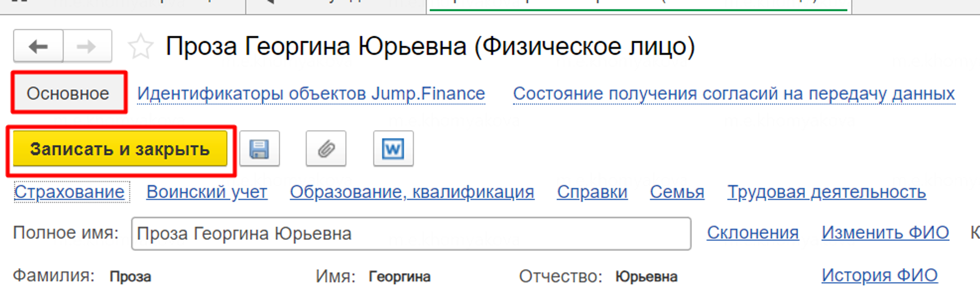Image resolution: width=980 pixels, height=286 pixels.
Task: View the История ФИО link
Action: tap(880, 275)
